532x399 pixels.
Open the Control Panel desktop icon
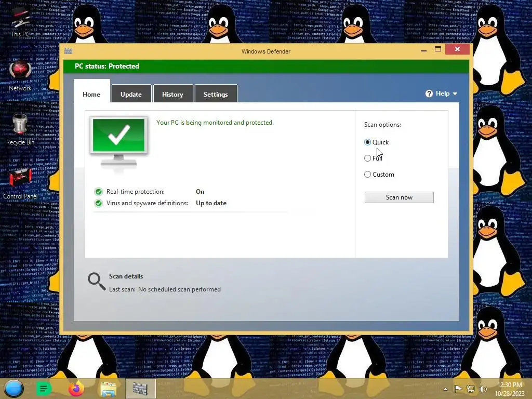pyautogui.click(x=20, y=183)
